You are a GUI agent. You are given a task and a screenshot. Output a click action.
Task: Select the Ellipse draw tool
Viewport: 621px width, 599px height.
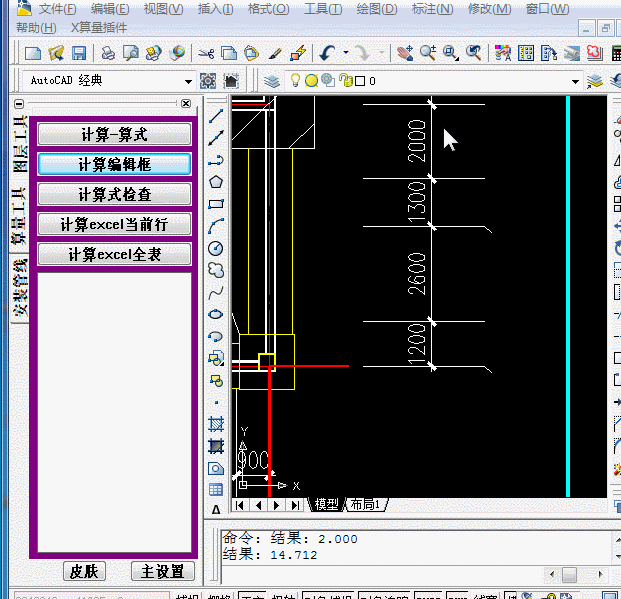coord(216,315)
